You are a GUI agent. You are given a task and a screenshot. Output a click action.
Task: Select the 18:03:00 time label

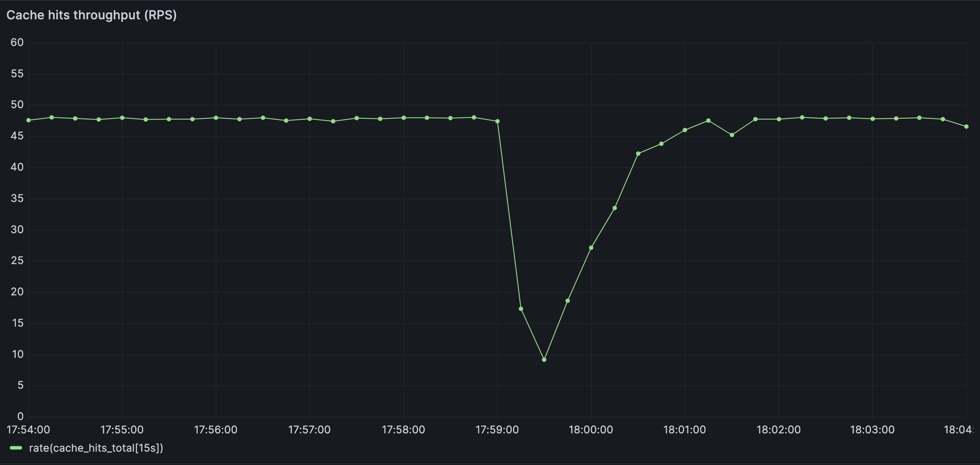coord(872,430)
